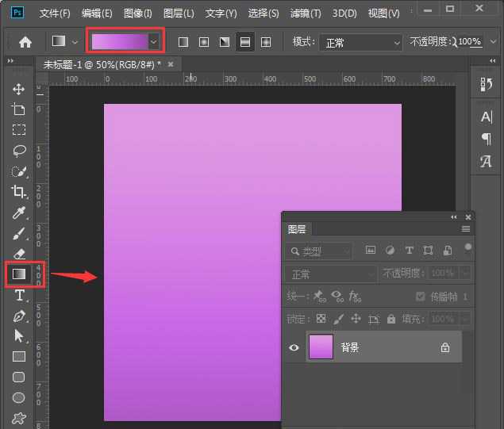Screen dimensions: 504x429
Task: Select the Rectangular Marquee tool
Action: point(18,130)
